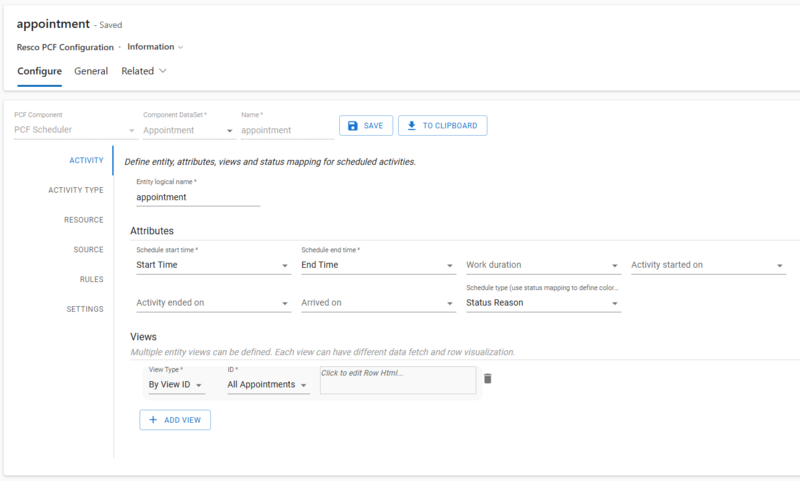
Task: Open the SOURCE section
Action: click(x=88, y=249)
